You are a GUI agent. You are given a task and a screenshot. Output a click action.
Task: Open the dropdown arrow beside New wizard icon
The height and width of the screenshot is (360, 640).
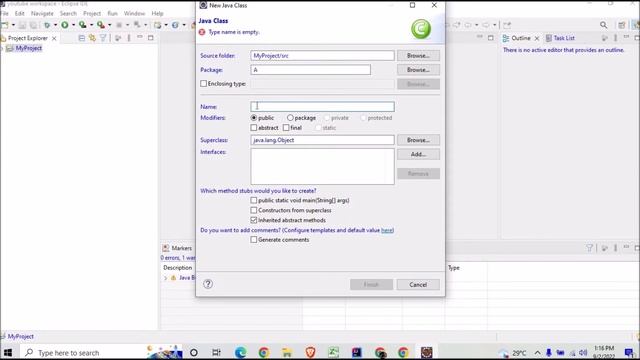[x=13, y=25]
